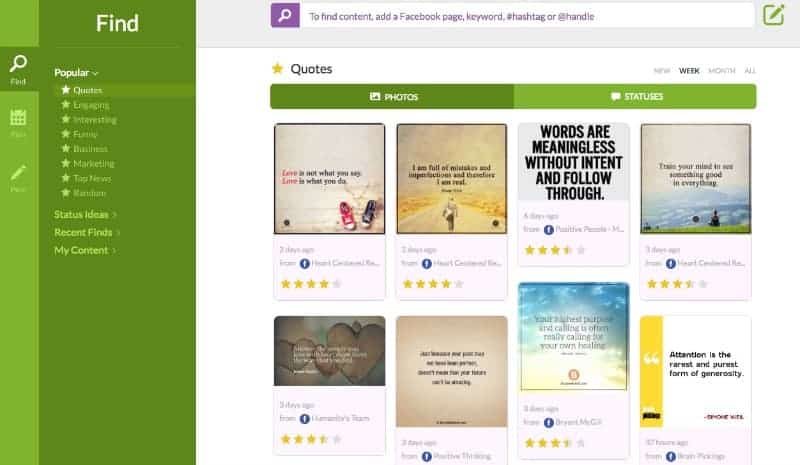Open the Post pencil icon in sidebar
Viewport: 800px width, 465px height.
coord(18,178)
